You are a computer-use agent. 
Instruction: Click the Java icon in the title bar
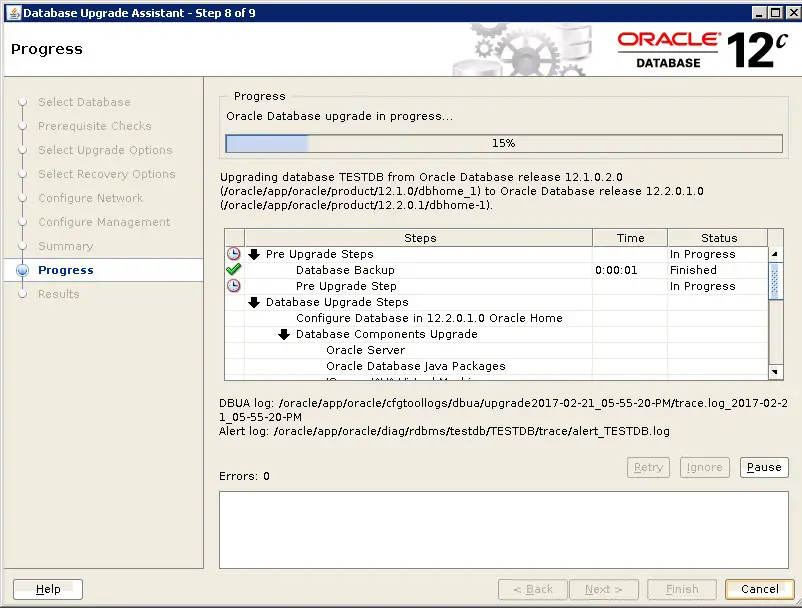pos(13,13)
